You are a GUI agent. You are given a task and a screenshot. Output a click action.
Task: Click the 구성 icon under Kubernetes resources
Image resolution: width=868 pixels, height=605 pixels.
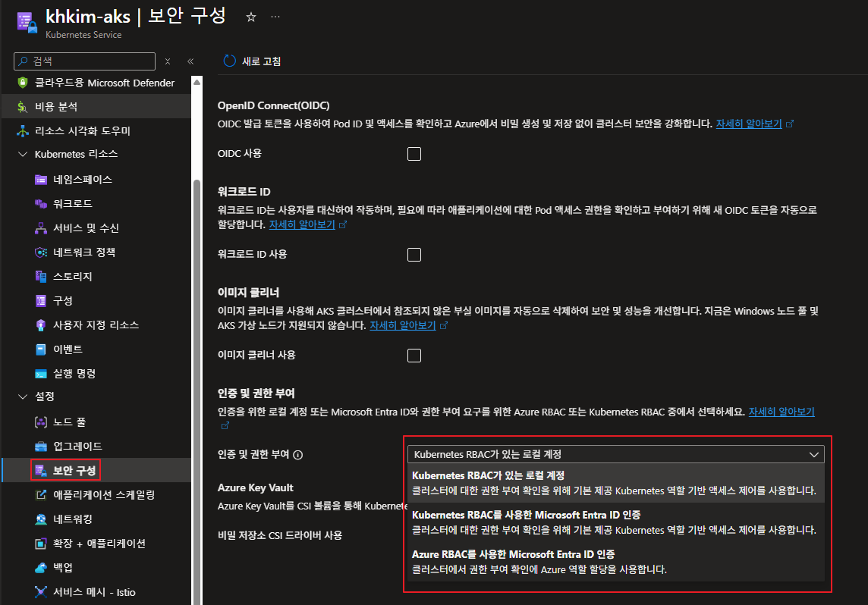tap(41, 301)
